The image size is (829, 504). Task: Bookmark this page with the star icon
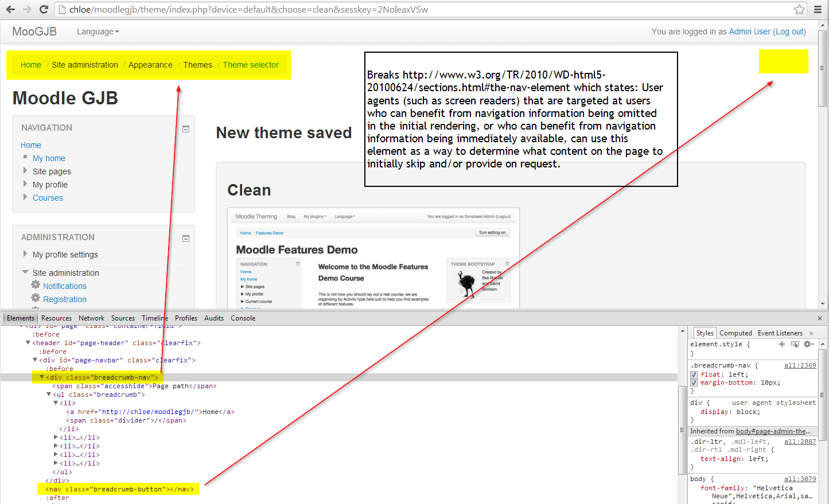[x=799, y=9]
